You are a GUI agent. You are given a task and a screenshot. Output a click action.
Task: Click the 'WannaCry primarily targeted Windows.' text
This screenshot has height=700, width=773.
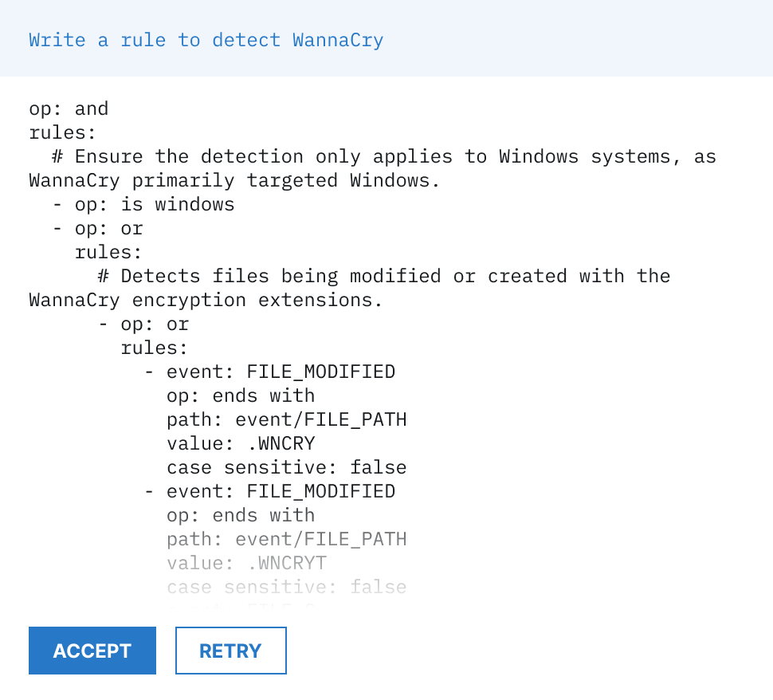pyautogui.click(x=234, y=180)
